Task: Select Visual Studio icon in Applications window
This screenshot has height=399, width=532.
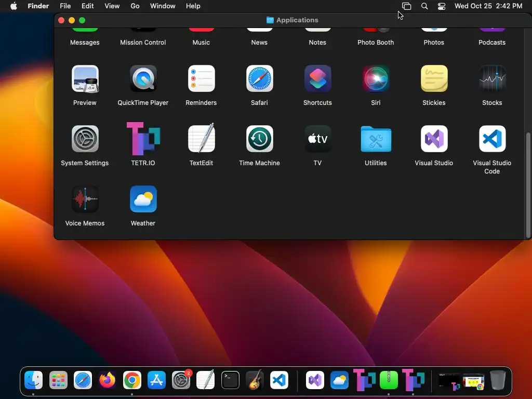Action: tap(434, 139)
